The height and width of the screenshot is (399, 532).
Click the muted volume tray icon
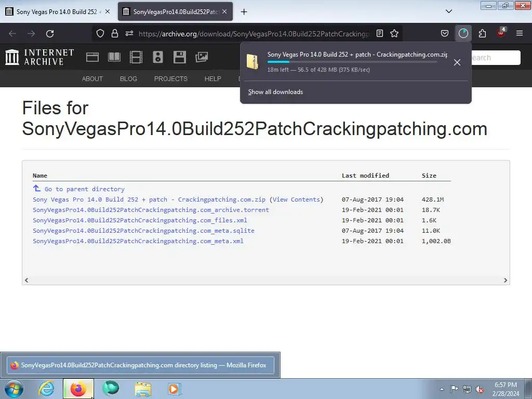tap(480, 389)
